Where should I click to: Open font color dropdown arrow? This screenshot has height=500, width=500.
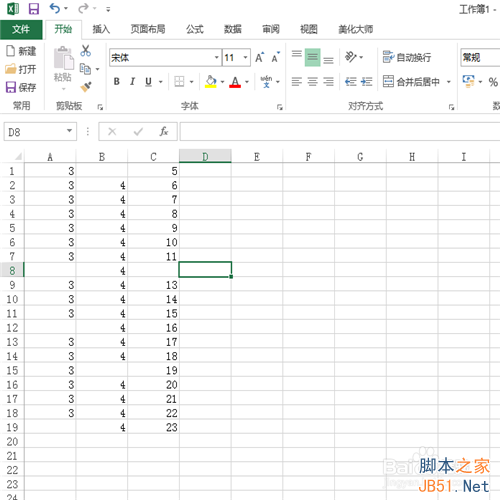pos(247,82)
